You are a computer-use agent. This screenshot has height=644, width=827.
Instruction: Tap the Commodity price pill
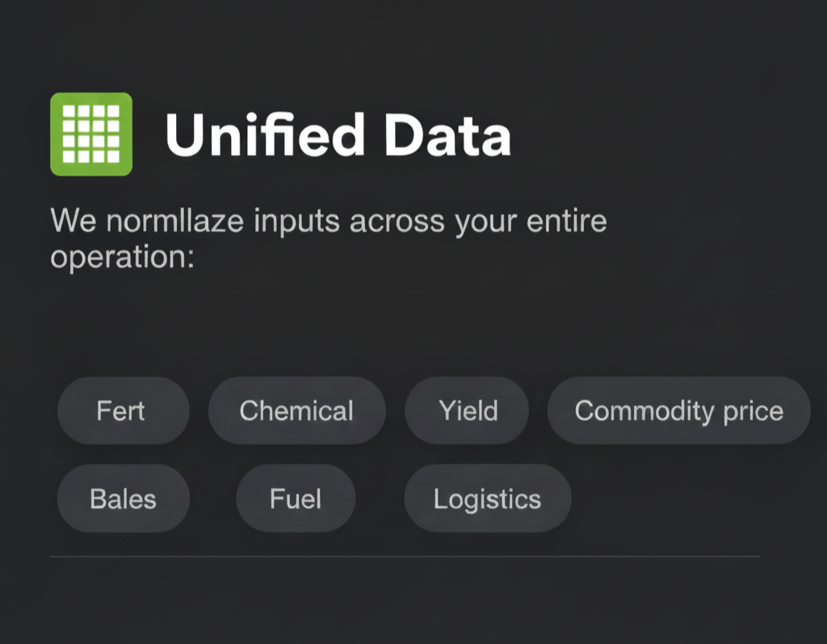point(678,411)
